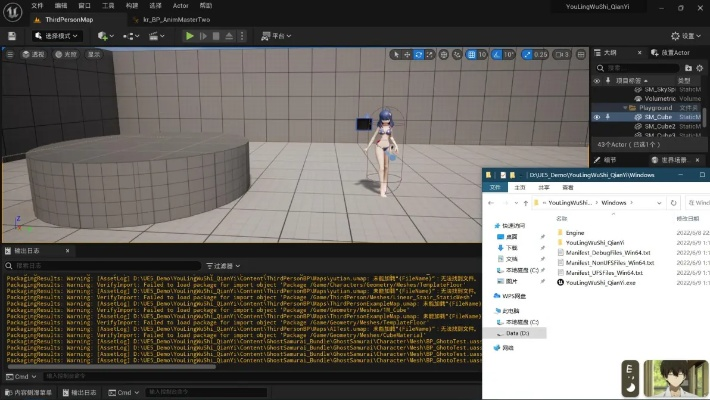The width and height of the screenshot is (710, 400).
Task: Click the Unreal Engine logo icon
Action: click(11, 8)
